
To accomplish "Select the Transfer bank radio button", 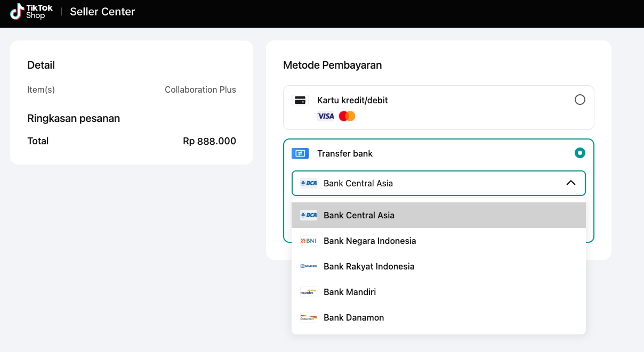I will point(580,153).
